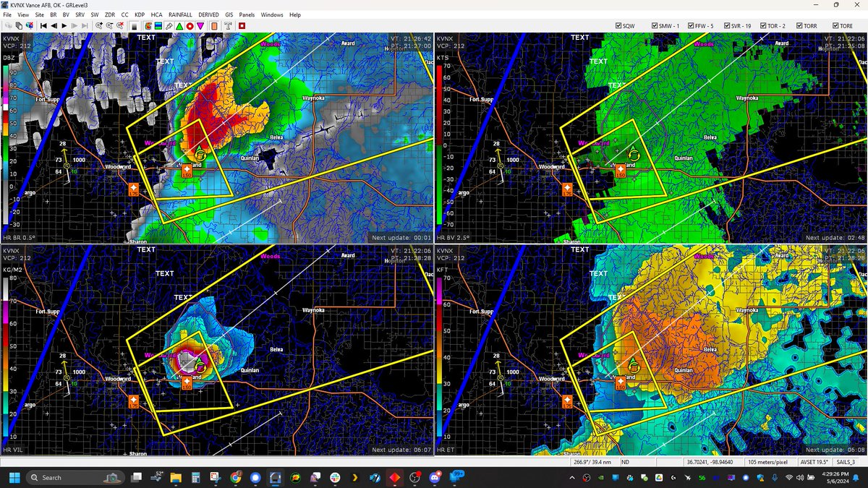Open the BR product menu
Image resolution: width=868 pixels, height=488 pixels.
(54, 14)
